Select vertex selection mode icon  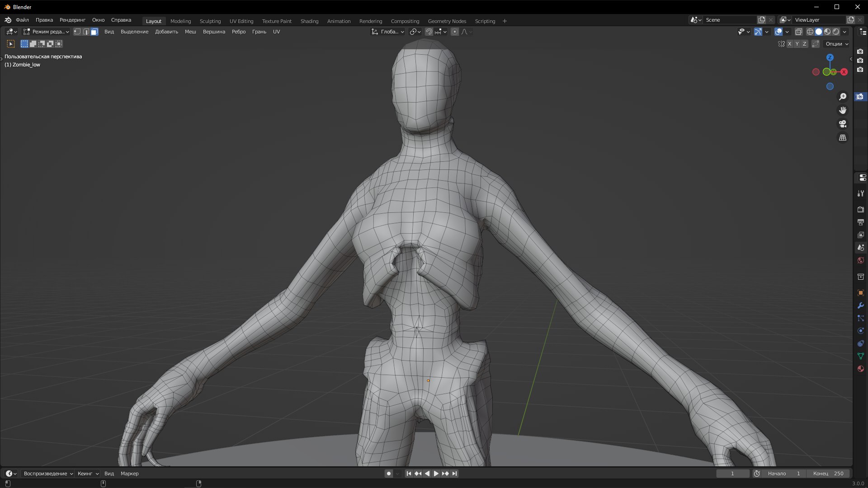coord(77,32)
